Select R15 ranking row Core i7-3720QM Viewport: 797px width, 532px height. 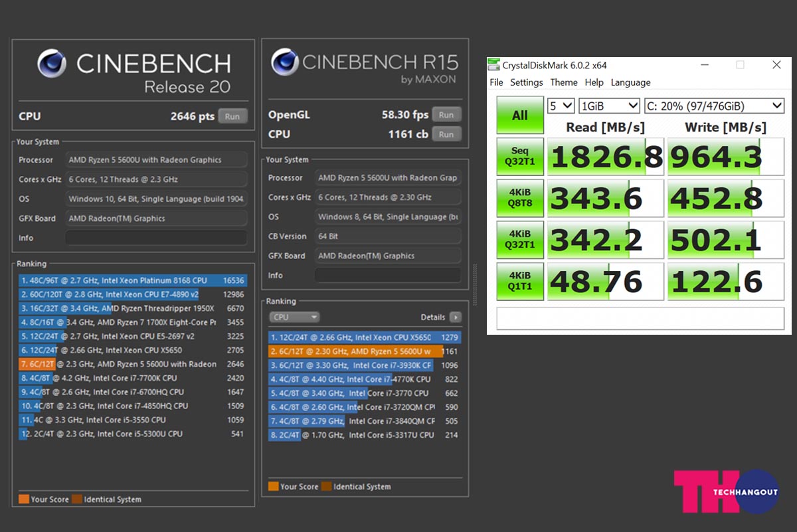(365, 407)
